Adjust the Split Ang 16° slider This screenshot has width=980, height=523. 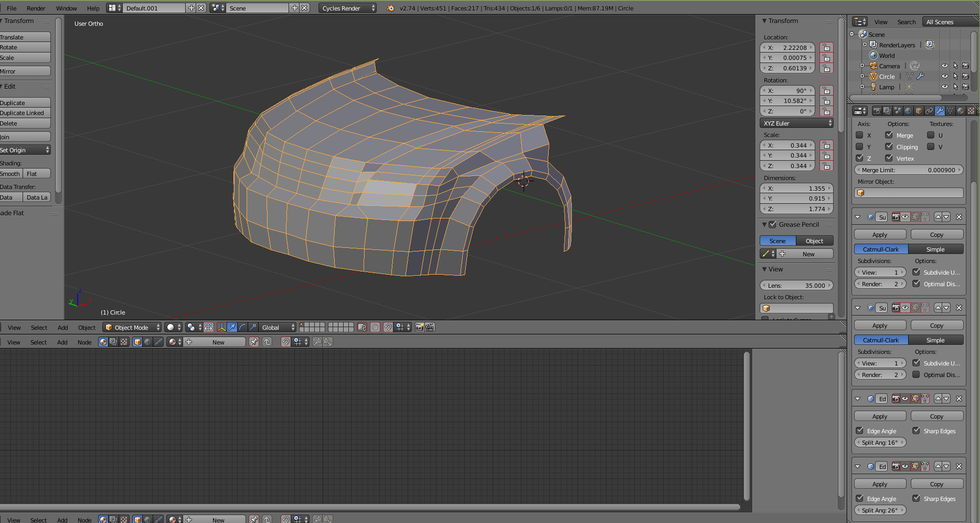click(x=880, y=442)
